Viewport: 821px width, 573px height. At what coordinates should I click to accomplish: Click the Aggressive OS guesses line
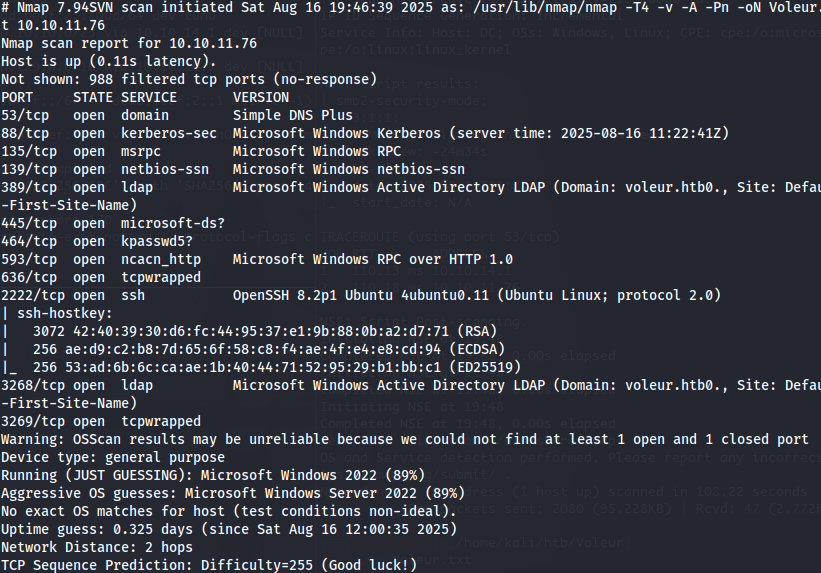tap(233, 493)
